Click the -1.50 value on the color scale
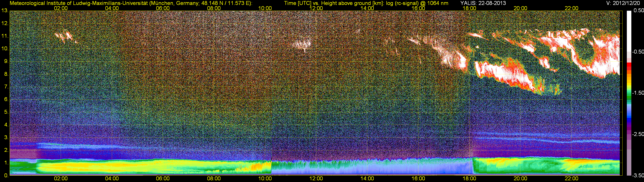This screenshot has width=644, height=182. click(x=638, y=93)
